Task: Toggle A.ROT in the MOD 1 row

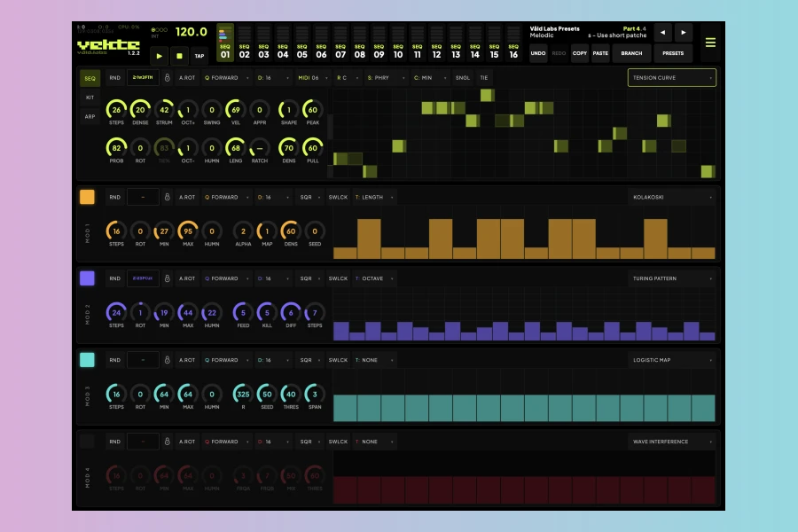Action: (x=187, y=197)
